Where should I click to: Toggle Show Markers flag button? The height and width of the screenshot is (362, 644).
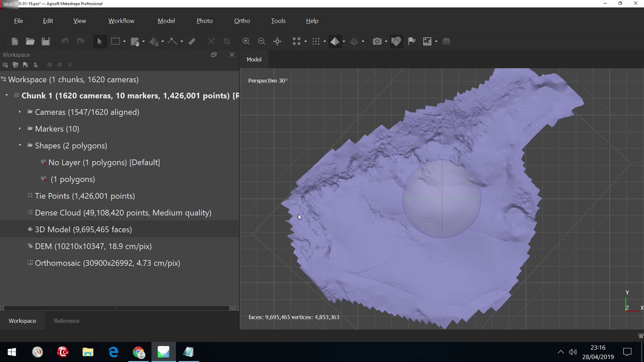[412, 41]
